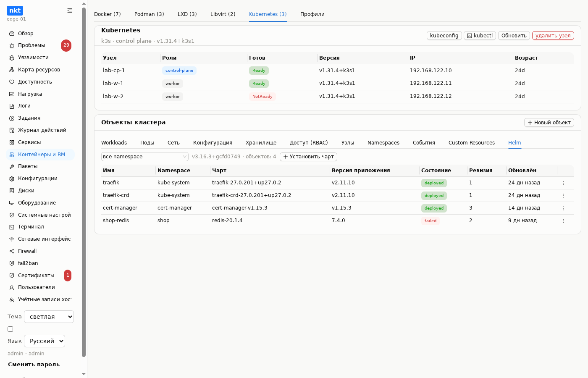The image size is (588, 378).
Task: Toggle the checkbox below the Тема selector
Action: click(x=10, y=329)
